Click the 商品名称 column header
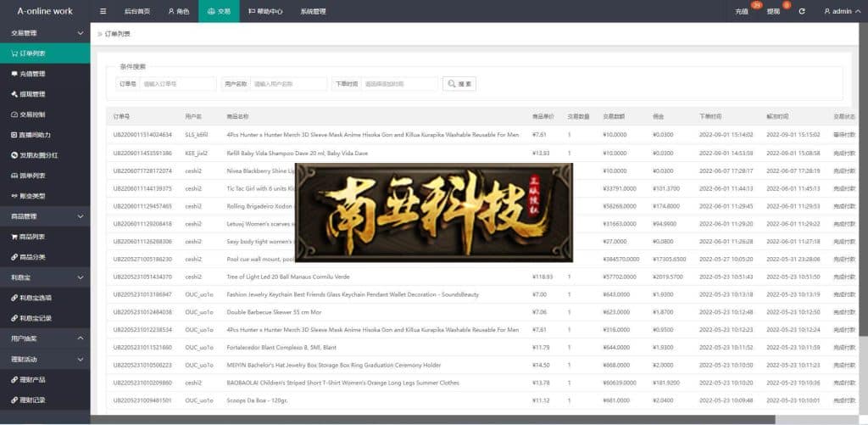Screen dimensions: 868x425 (237, 117)
